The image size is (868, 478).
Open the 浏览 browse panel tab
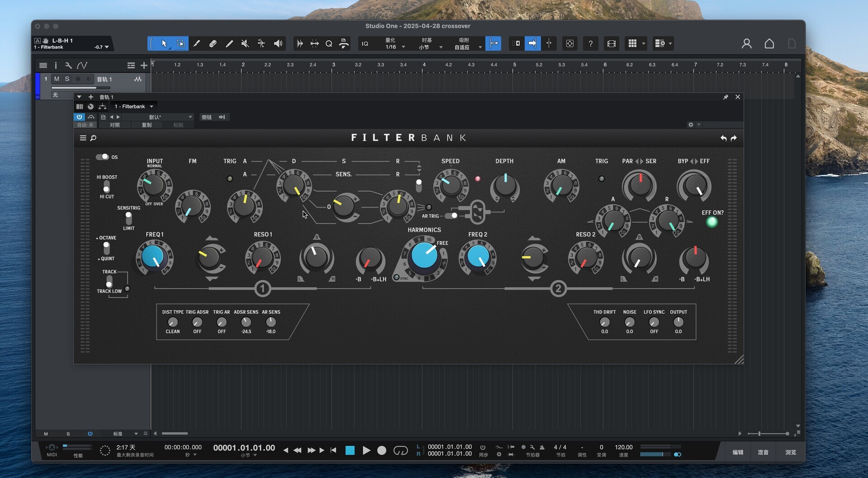click(x=791, y=452)
